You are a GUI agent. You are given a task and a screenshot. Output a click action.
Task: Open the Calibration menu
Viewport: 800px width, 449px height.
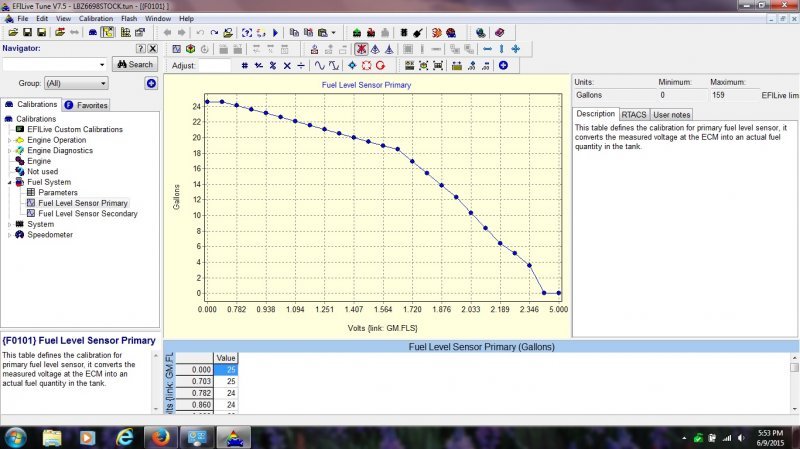[95, 18]
